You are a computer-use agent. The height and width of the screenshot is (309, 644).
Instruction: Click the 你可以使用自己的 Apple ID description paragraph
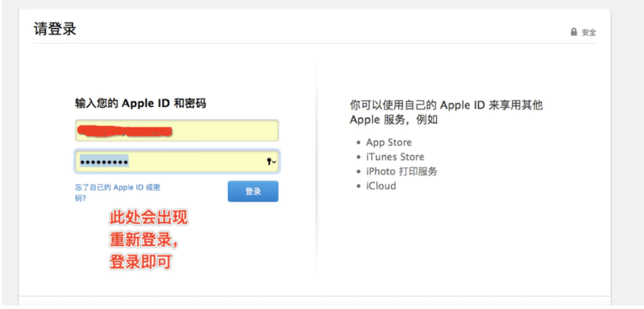[446, 112]
